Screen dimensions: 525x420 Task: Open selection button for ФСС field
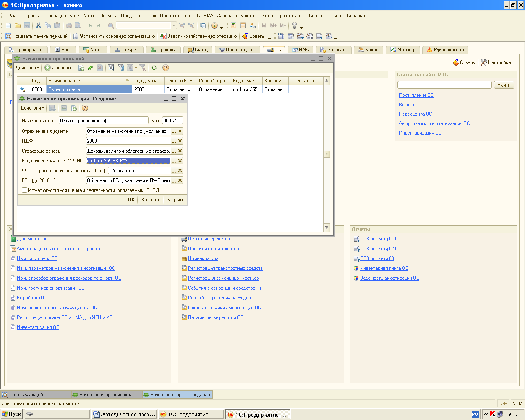point(174,171)
